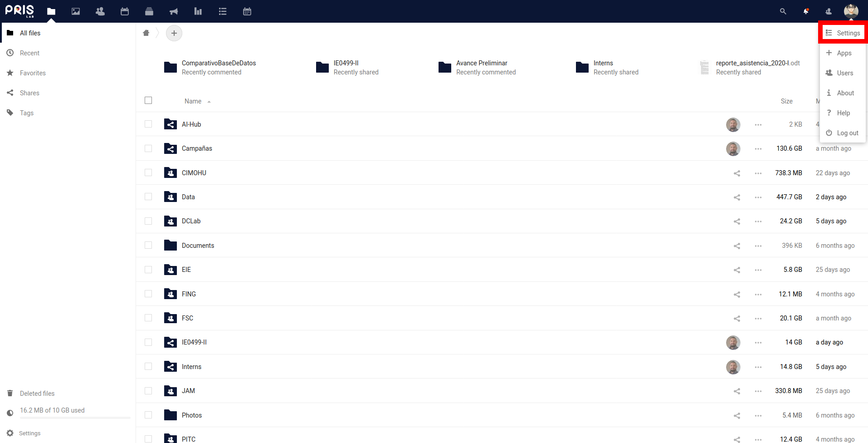Image resolution: width=868 pixels, height=443 pixels.
Task: Check the select all files checkbox
Action: point(148,100)
